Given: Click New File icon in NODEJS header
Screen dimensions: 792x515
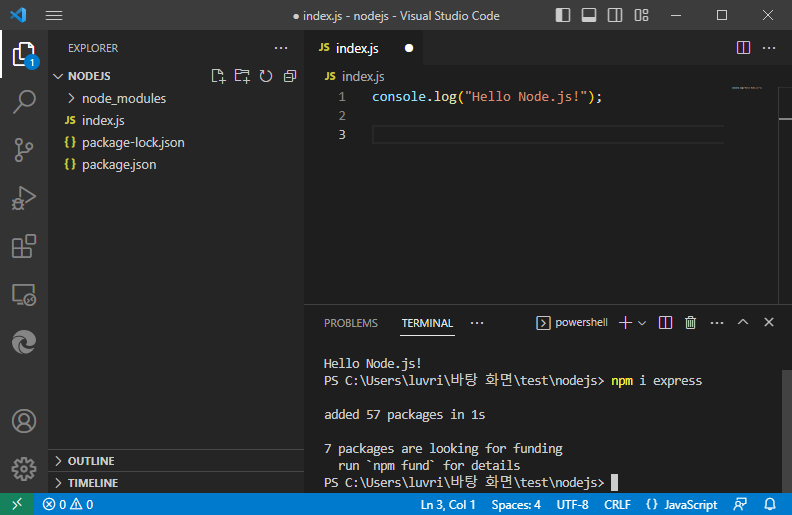Looking at the screenshot, I should pyautogui.click(x=218, y=76).
